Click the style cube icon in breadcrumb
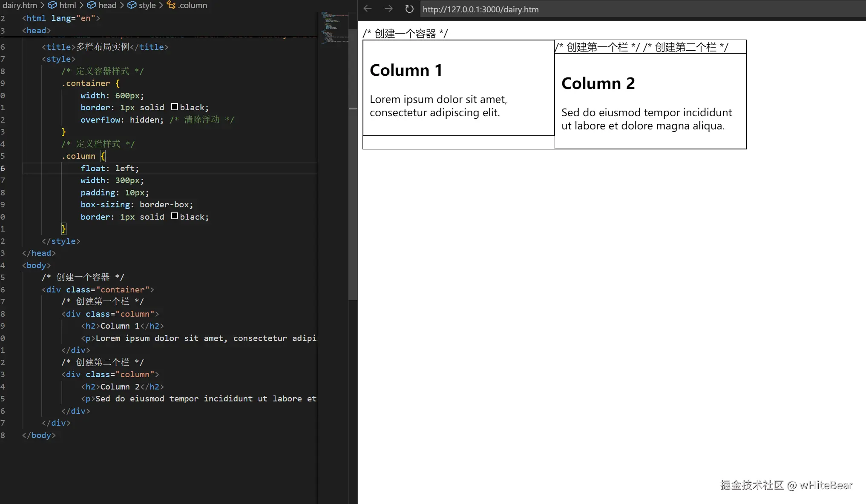Image resolution: width=866 pixels, height=504 pixels. [x=132, y=5]
